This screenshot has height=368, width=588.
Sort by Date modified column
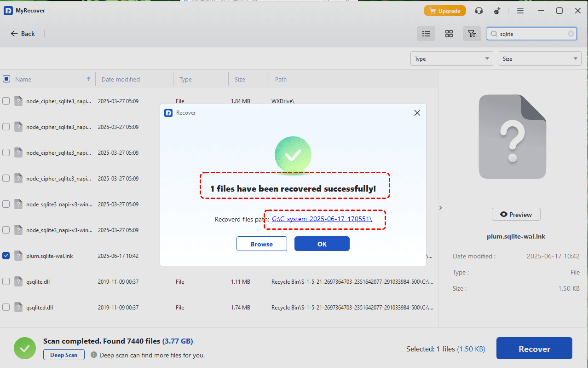pyautogui.click(x=121, y=79)
